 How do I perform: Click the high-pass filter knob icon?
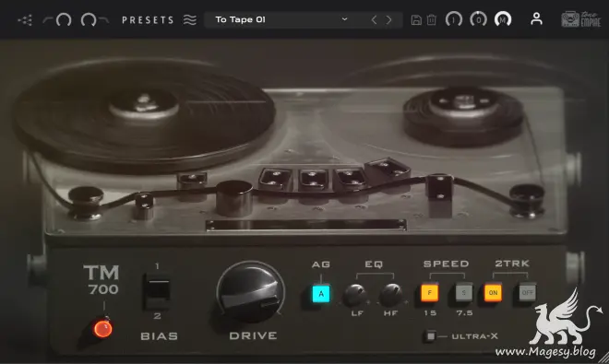coord(58,19)
